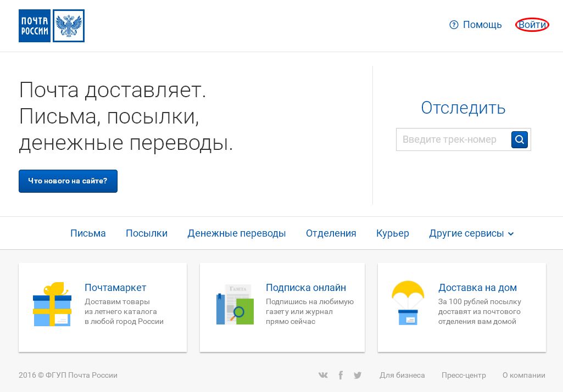Open the VK social network icon
This screenshot has height=392, width=563.
[323, 375]
